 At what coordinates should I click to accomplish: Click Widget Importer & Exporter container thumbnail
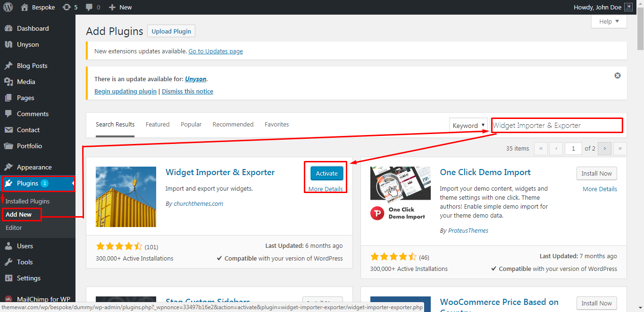click(x=126, y=197)
